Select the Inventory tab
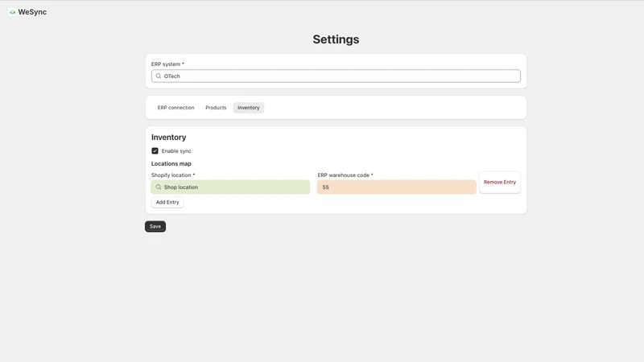The width and height of the screenshot is (644, 362). point(249,108)
